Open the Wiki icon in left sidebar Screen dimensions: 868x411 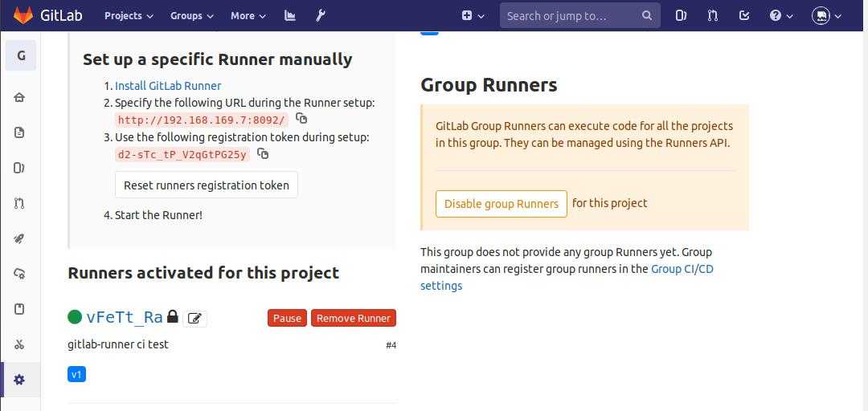19,309
